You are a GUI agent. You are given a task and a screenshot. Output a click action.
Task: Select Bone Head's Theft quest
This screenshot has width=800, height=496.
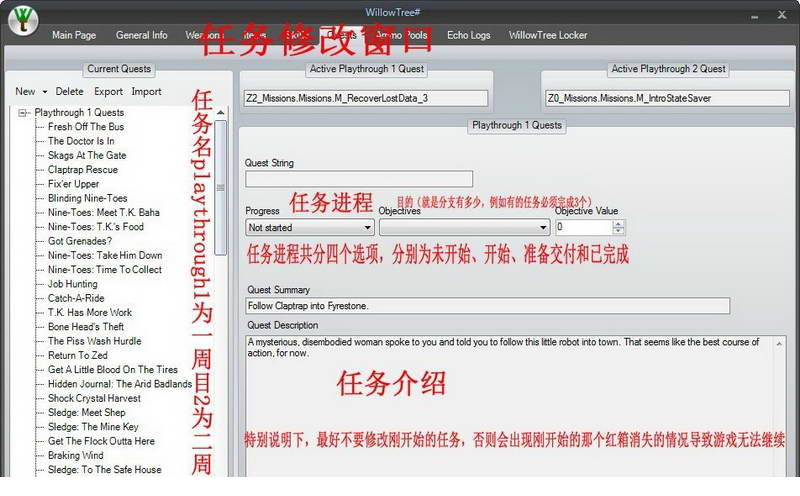pyautogui.click(x=86, y=327)
